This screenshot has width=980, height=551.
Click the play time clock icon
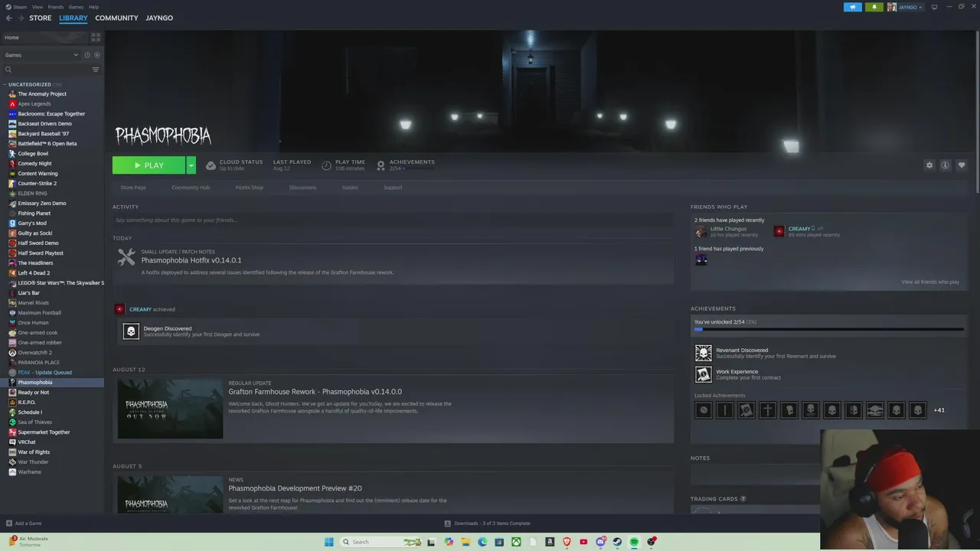coord(327,165)
